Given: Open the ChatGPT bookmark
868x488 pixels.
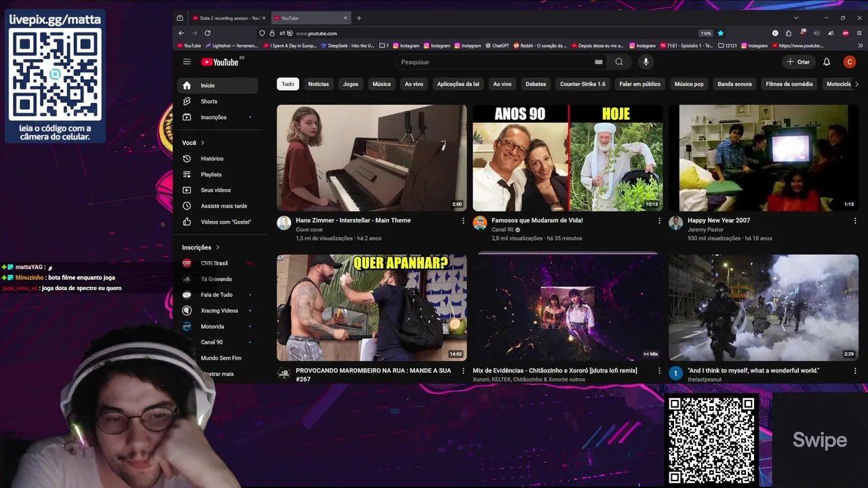Looking at the screenshot, I should [498, 45].
